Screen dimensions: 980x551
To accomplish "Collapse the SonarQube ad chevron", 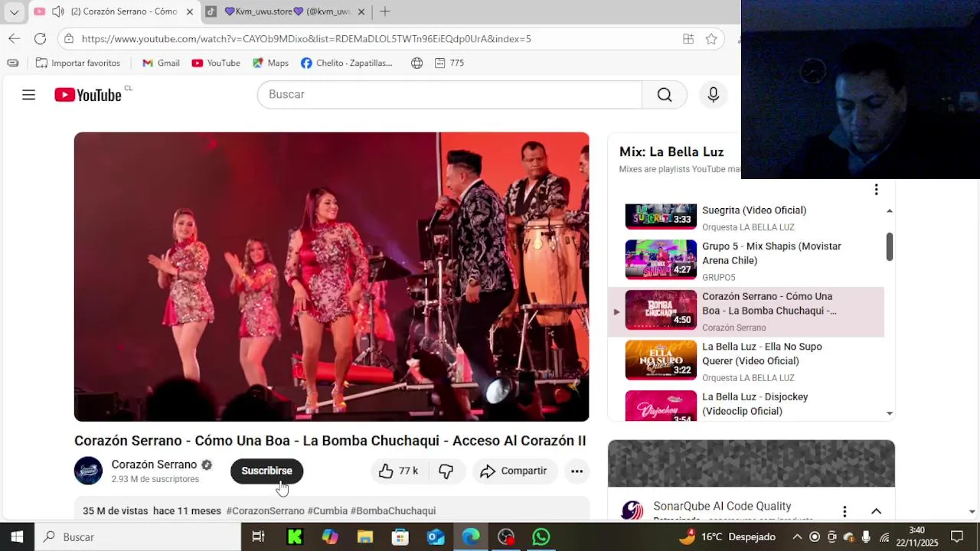I will [876, 511].
